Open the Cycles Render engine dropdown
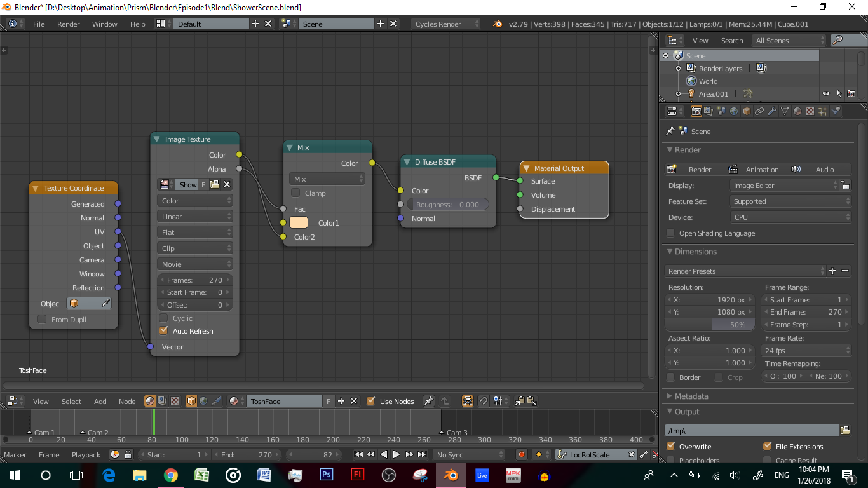The height and width of the screenshot is (488, 868). point(447,24)
